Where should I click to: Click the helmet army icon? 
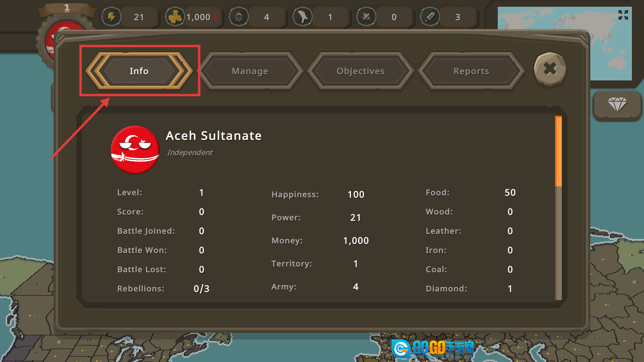click(239, 17)
